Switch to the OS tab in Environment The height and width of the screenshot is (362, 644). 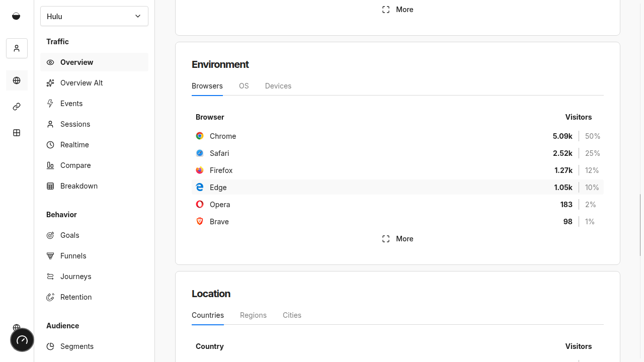coord(244,86)
